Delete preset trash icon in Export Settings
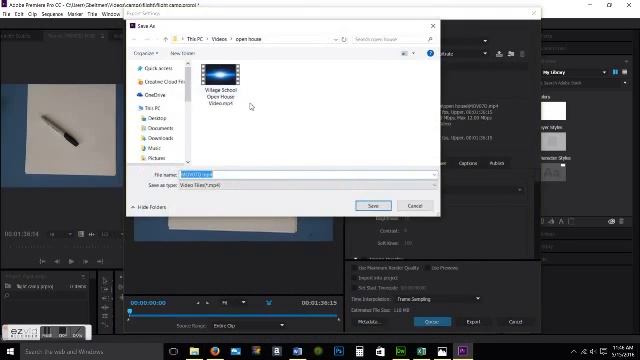Image resolution: width=640 pixels, height=360 pixels. click(x=522, y=54)
